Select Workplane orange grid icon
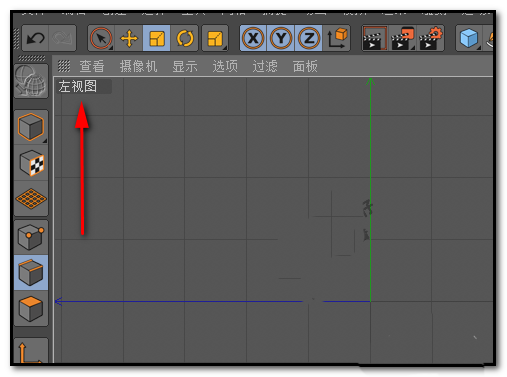507x377 pixels. click(31, 199)
